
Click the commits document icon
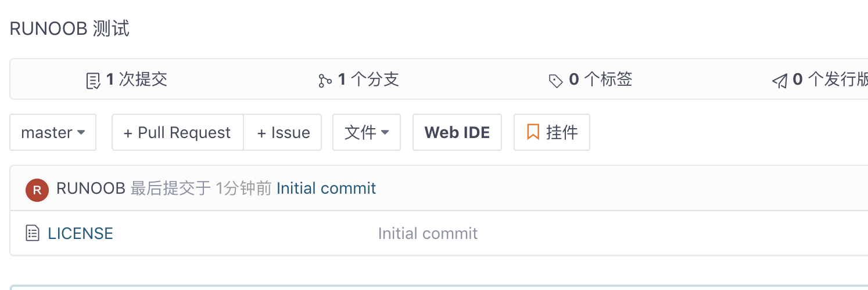[93, 80]
